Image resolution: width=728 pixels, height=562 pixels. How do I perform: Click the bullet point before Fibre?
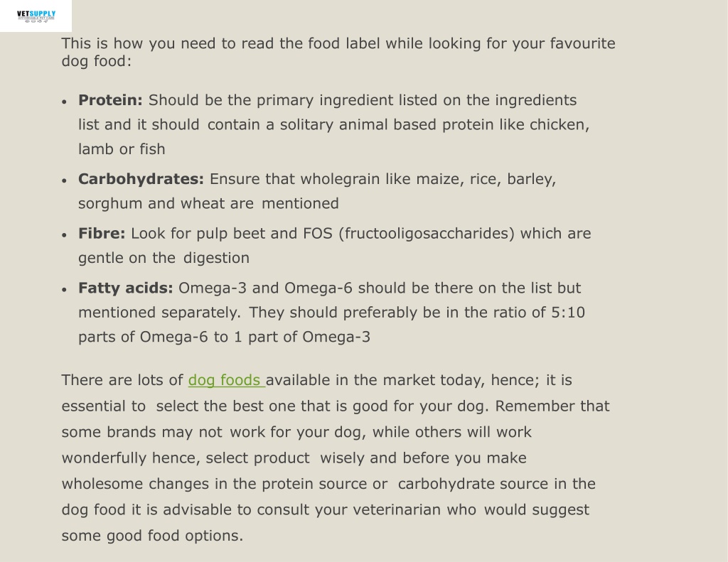65,235
